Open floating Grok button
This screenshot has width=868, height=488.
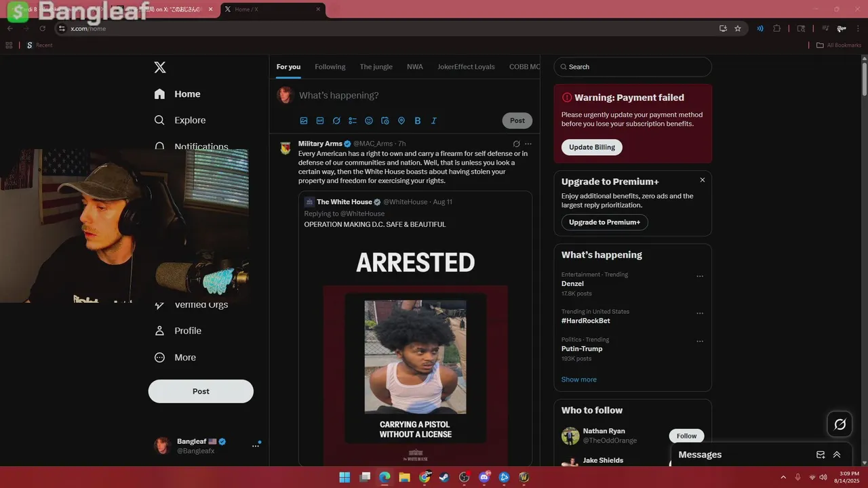[840, 424]
